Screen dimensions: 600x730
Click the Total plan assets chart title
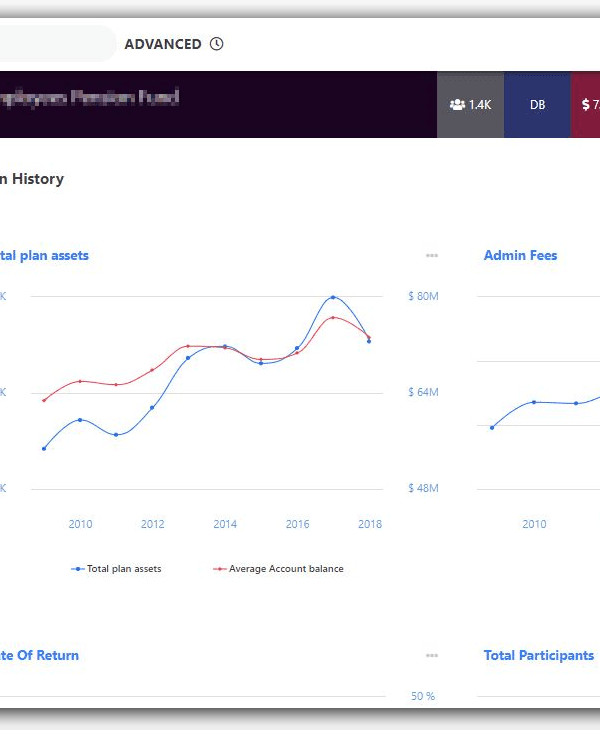coord(45,256)
